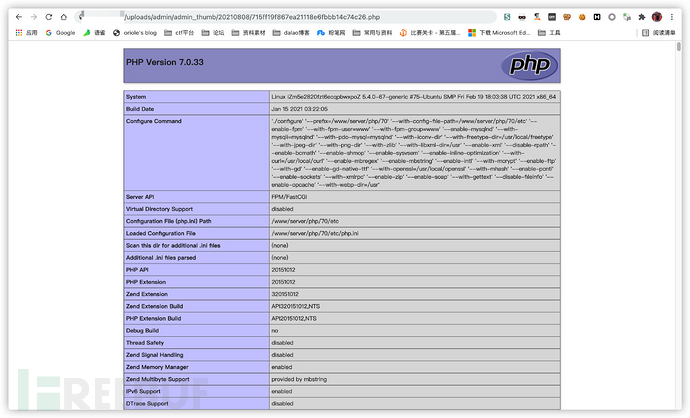The height and width of the screenshot is (418, 690).
Task: Select the FPM/FastCGI Server API value
Action: [x=289, y=197]
